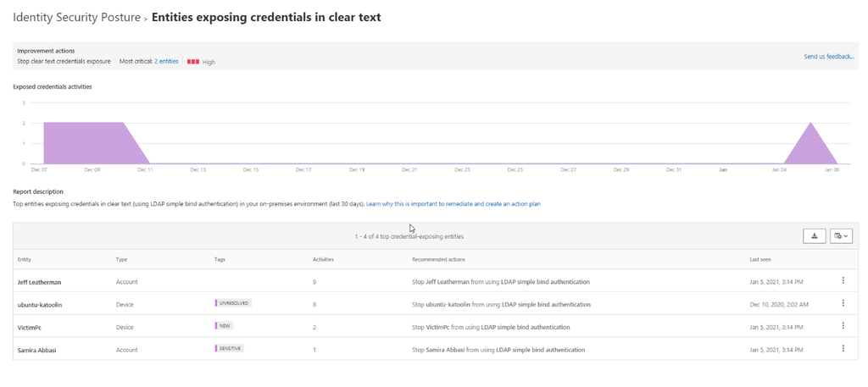The height and width of the screenshot is (387, 868).
Task: Click the UNRESOLVED tag on ubuntu-katoolin
Action: [233, 303]
